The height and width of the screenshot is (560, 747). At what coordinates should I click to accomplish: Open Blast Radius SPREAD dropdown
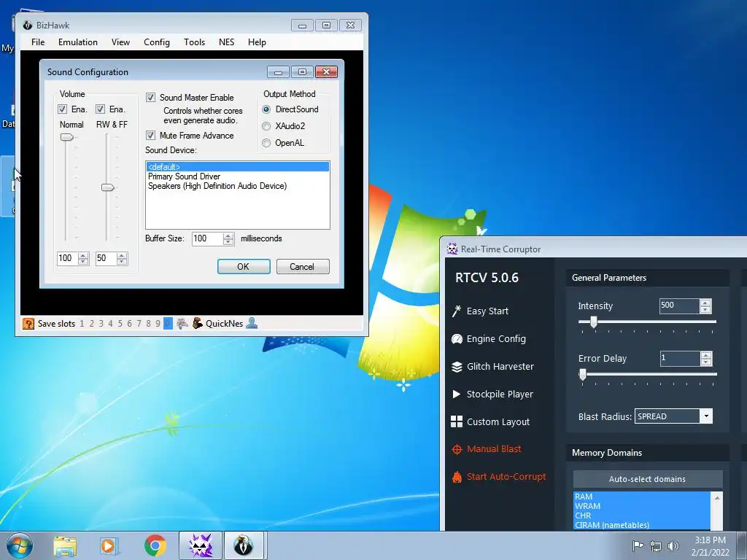[706, 416]
